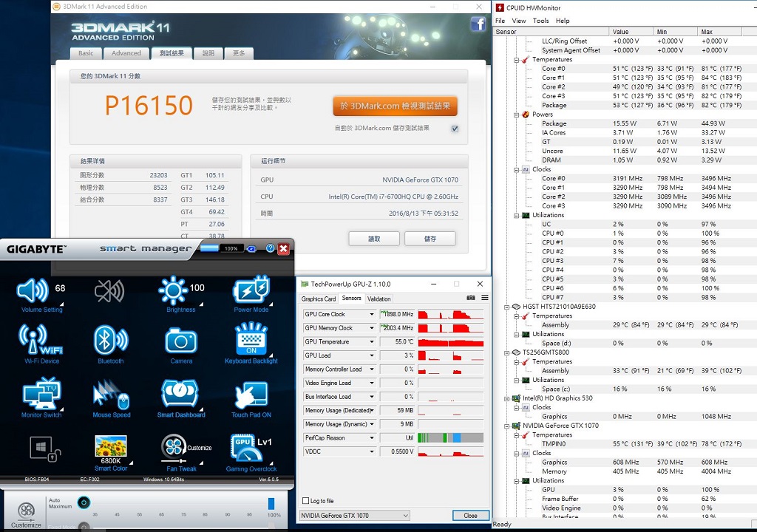Open the File menu in HWMonitor
This screenshot has width=757, height=532.
pyautogui.click(x=500, y=21)
